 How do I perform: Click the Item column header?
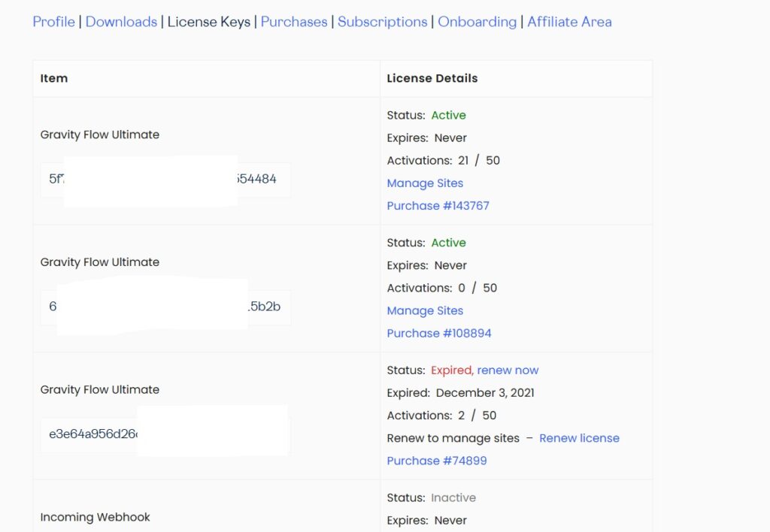click(x=53, y=78)
